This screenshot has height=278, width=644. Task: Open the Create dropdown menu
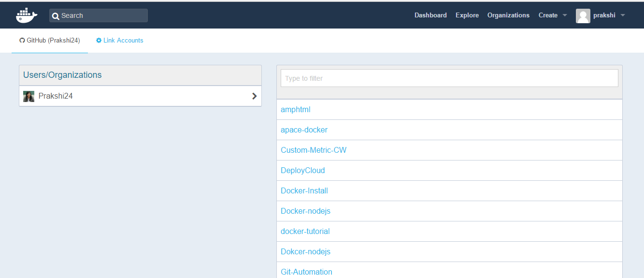(x=553, y=15)
